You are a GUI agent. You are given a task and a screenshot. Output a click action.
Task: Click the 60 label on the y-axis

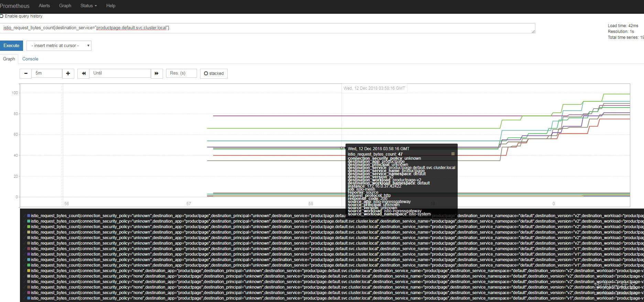click(x=16, y=135)
